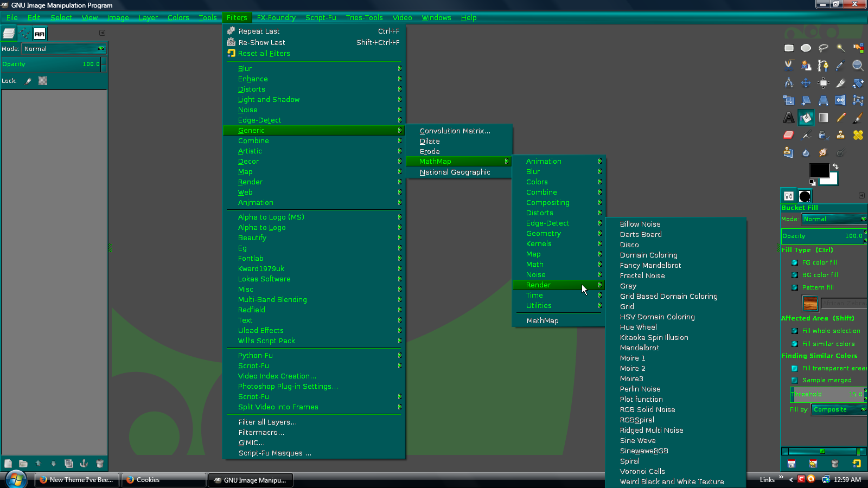Select the Free Select lasso tool
868x488 pixels.
coord(824,48)
